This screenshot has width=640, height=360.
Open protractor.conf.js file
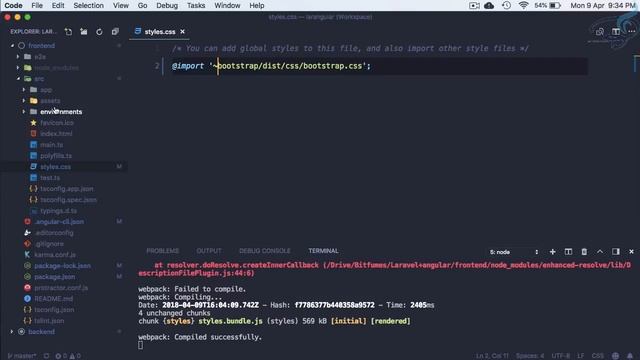pyautogui.click(x=61, y=288)
